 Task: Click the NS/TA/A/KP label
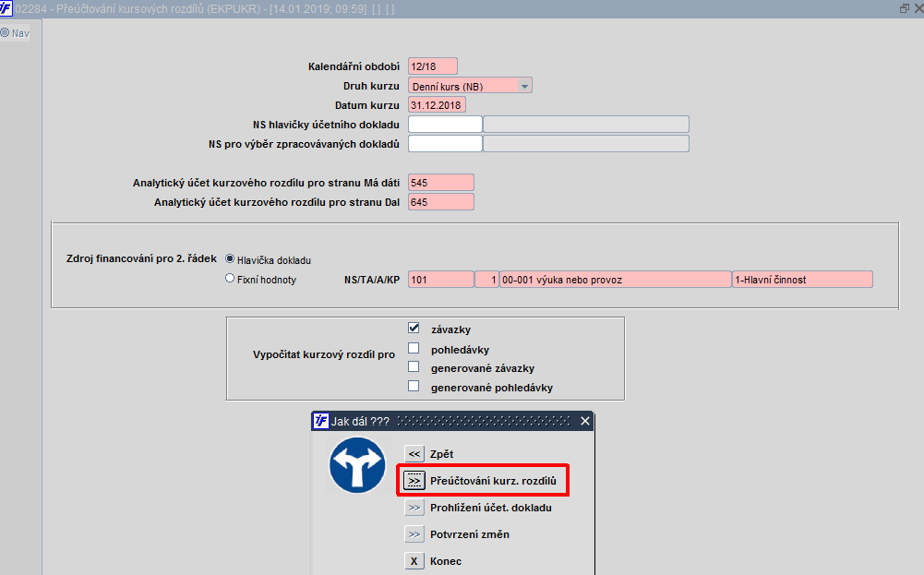tap(372, 280)
